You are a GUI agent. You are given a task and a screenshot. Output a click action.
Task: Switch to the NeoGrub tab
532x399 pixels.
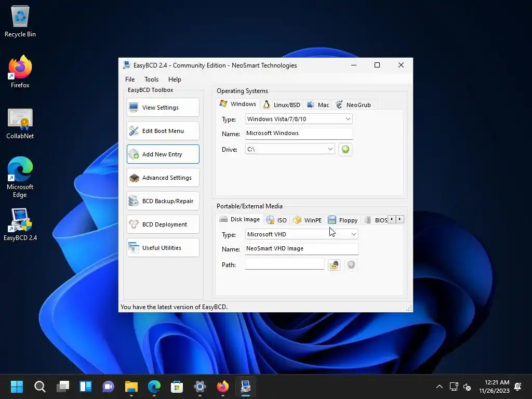354,105
